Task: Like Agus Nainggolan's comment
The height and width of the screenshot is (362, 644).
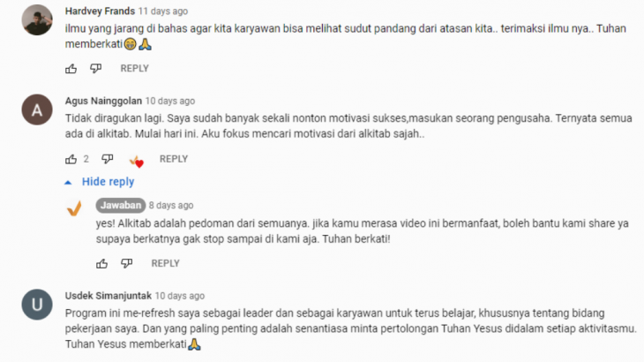Action: point(71,159)
